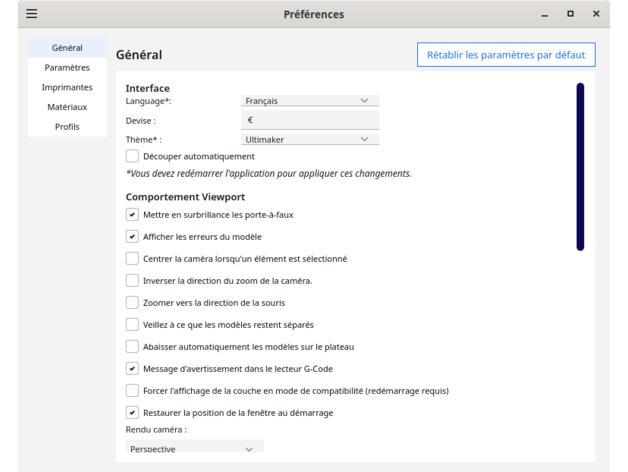Click the Devise currency input field
628x472 pixels.
310,120
